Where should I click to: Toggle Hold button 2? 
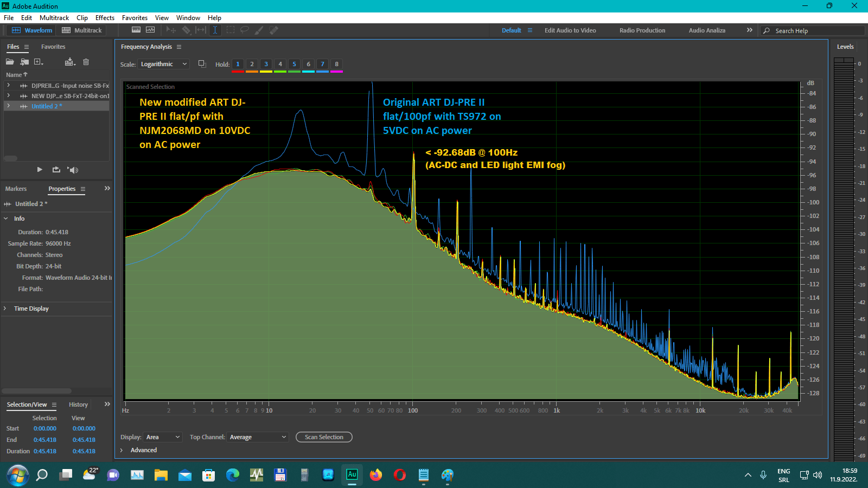[252, 64]
